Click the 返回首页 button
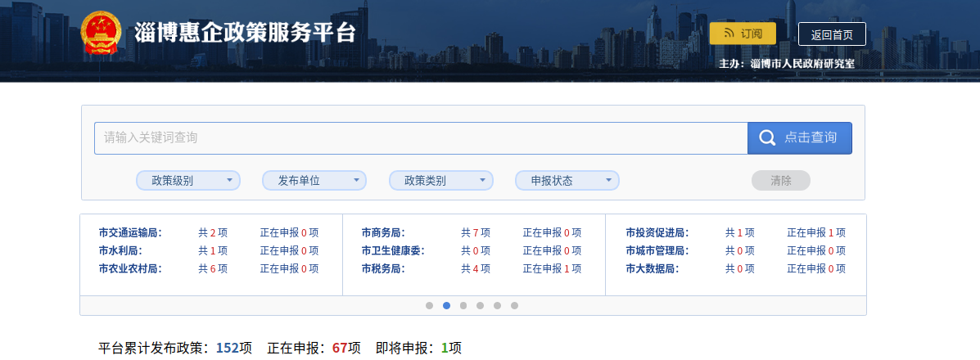980x360 pixels. click(832, 34)
